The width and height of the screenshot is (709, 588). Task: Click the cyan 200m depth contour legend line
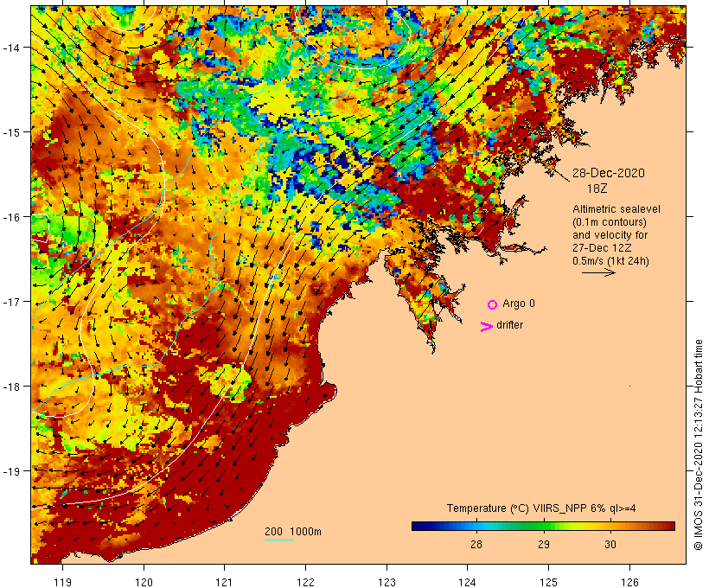click(279, 540)
